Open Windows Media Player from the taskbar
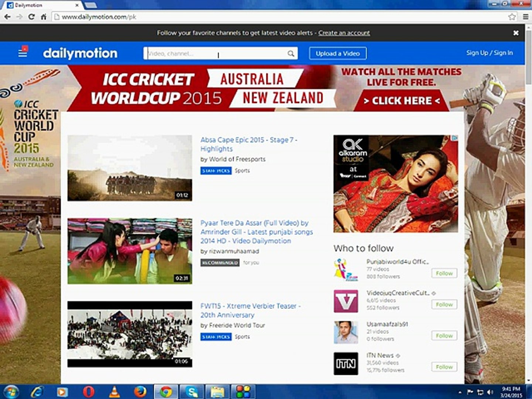This screenshot has width=532, height=399. [x=62, y=392]
